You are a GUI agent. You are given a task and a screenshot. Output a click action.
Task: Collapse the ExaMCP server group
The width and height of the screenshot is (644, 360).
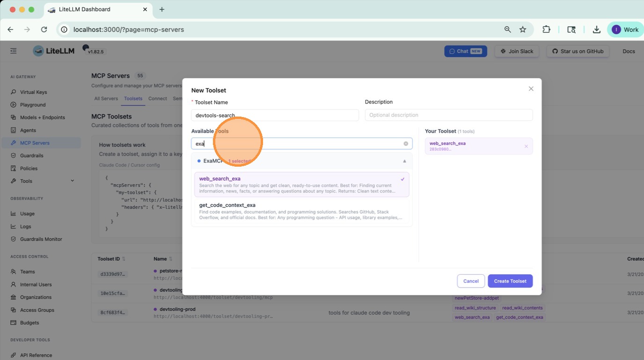coord(404,161)
